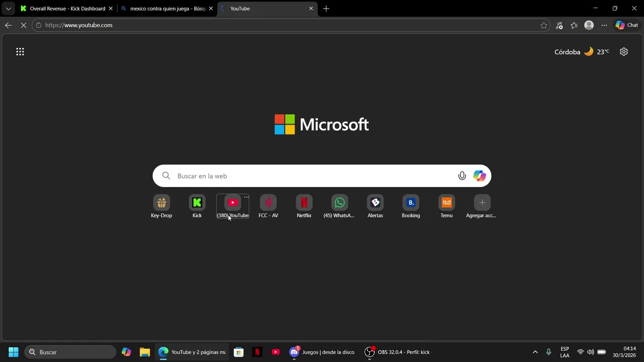Add this page to favorites star
Viewport: 644px width, 362px height.
544,25
